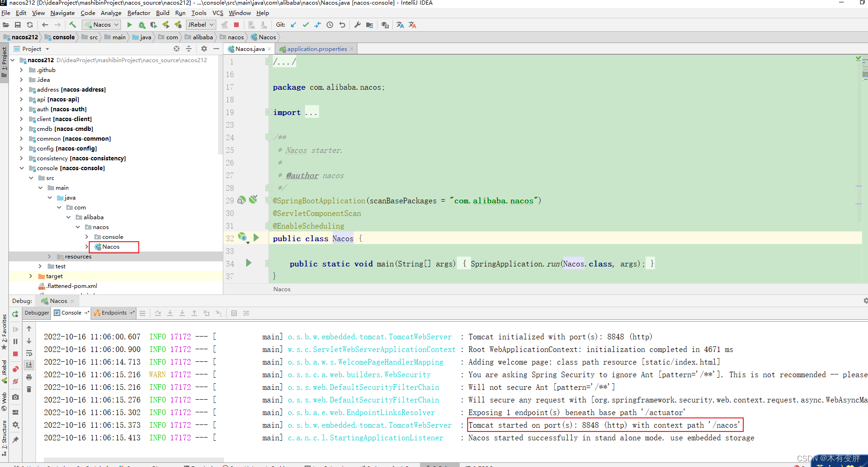Viewport: 868px width, 467px height.
Task: Select the Nacos class in project tree
Action: pyautogui.click(x=111, y=247)
